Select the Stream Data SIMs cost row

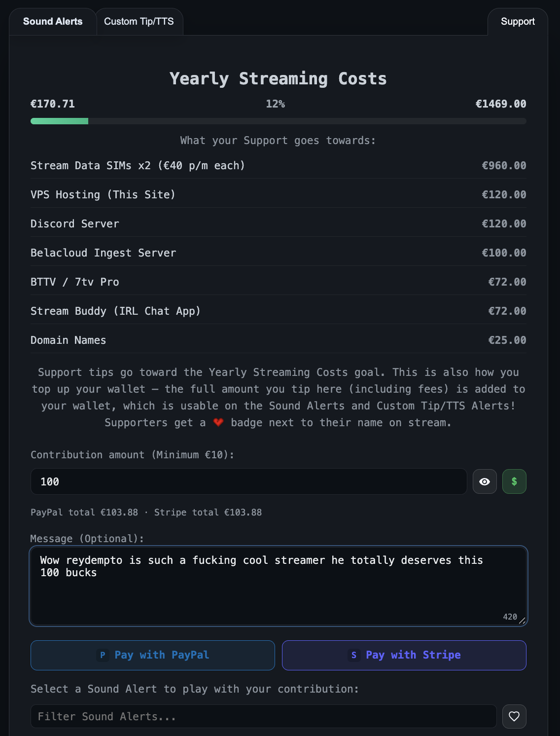coord(279,166)
